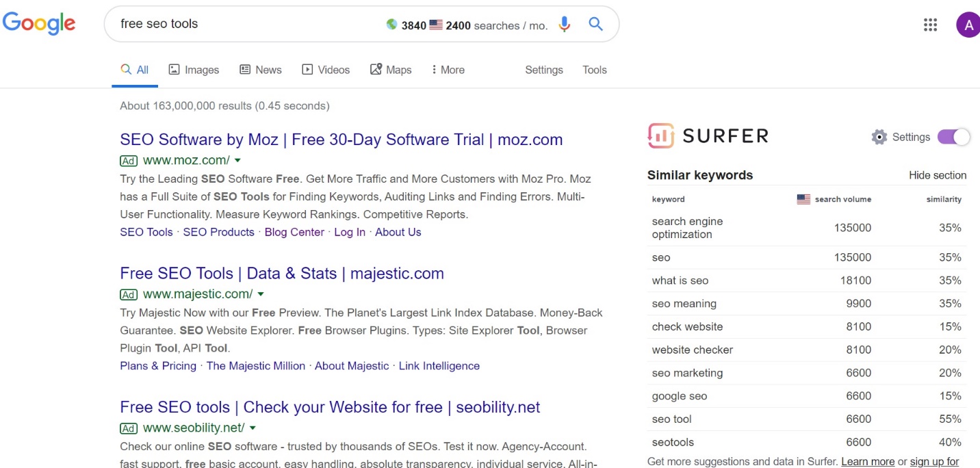Select the 'website checker' keyword
The height and width of the screenshot is (468, 980).
pos(693,350)
